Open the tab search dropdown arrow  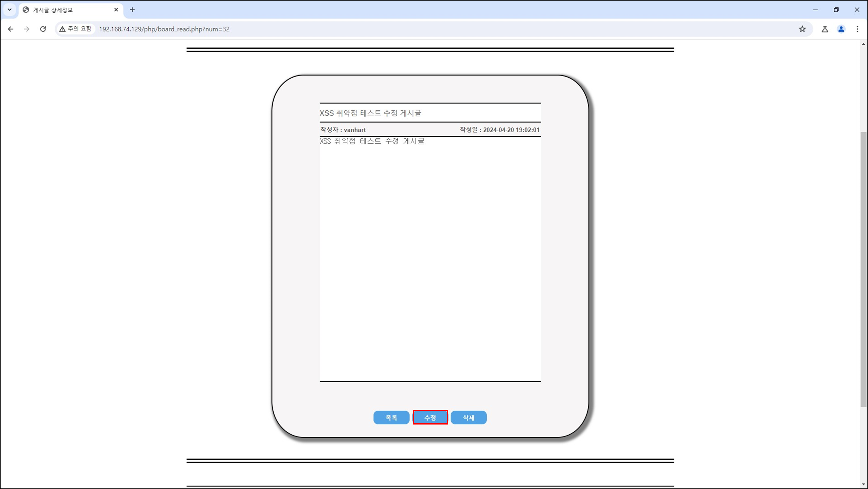(10, 10)
